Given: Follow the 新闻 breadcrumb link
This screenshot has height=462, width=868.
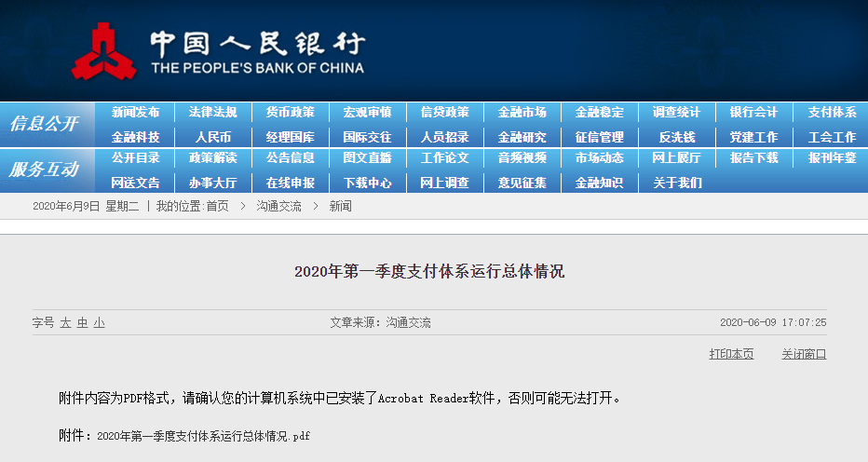Looking at the screenshot, I should (341, 206).
